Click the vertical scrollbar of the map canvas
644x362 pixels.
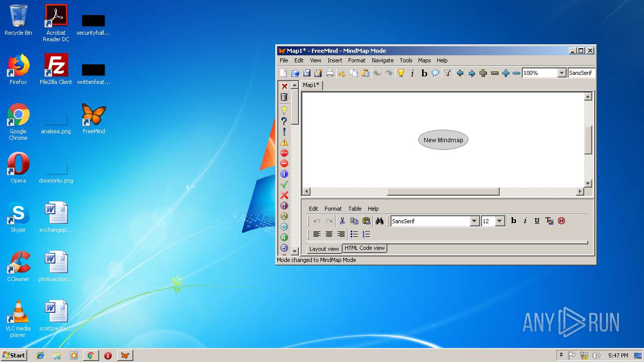click(588, 140)
